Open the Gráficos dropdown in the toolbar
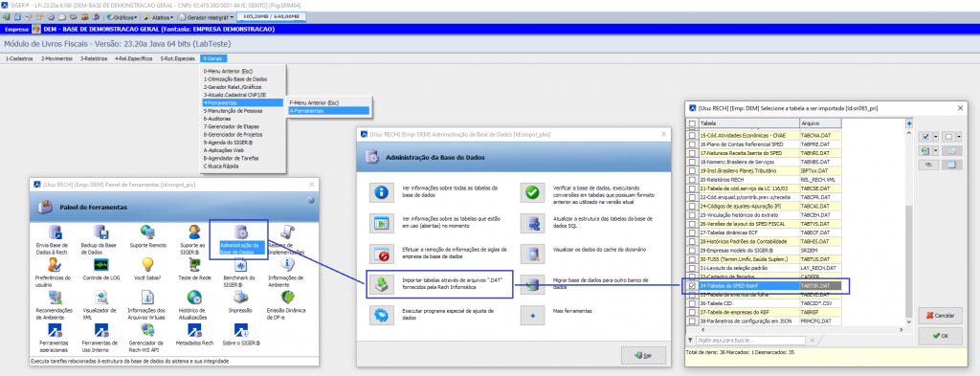Viewport: 980px width, 376px height. 122,17
